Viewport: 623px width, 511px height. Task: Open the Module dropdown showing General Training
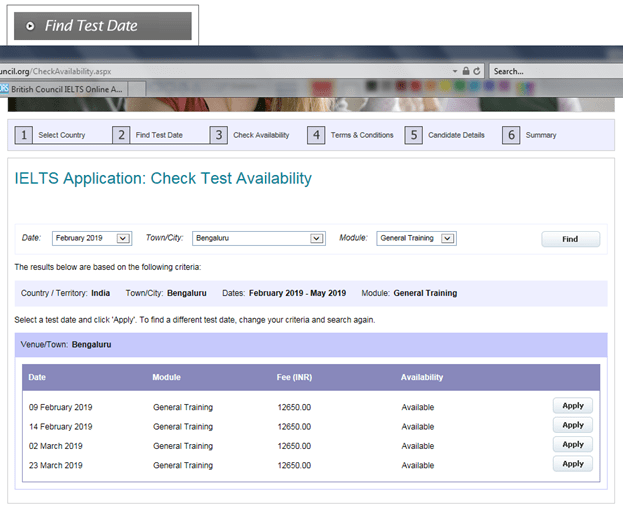[x=416, y=238]
